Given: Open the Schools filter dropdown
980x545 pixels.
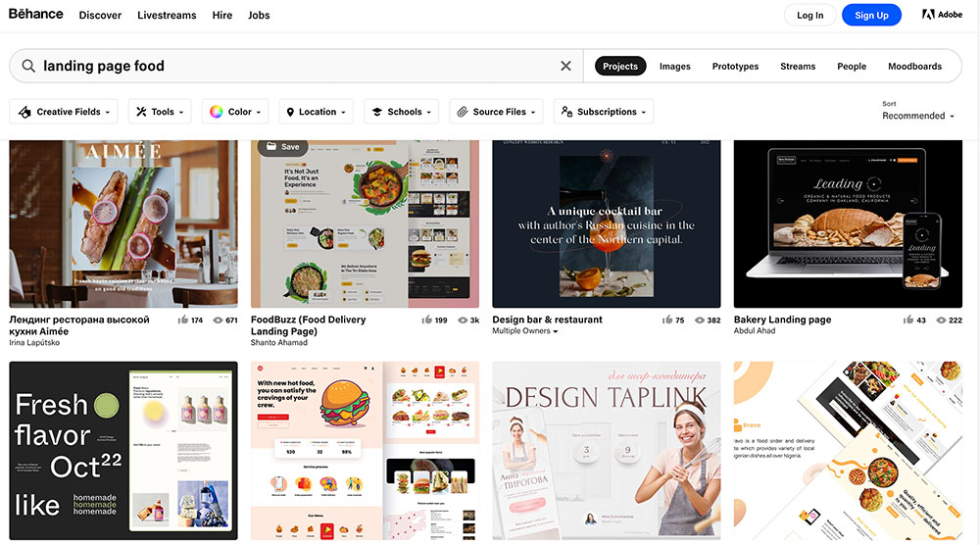Looking at the screenshot, I should [401, 112].
